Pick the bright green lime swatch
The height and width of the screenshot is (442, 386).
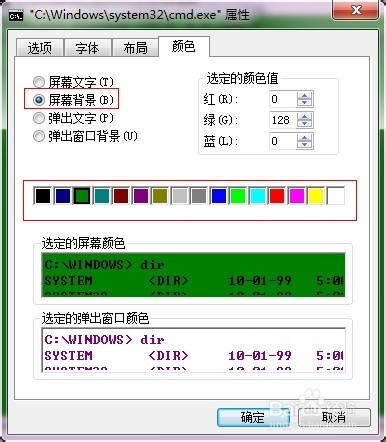pos(238,196)
